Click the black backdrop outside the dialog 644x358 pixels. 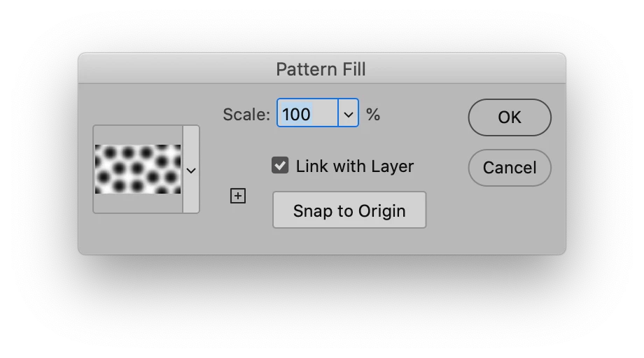(x=322, y=308)
